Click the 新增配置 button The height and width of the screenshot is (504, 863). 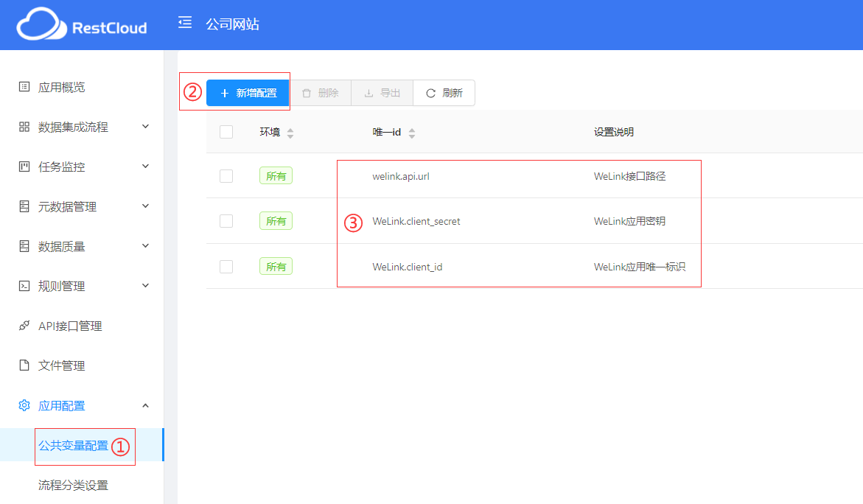click(248, 93)
